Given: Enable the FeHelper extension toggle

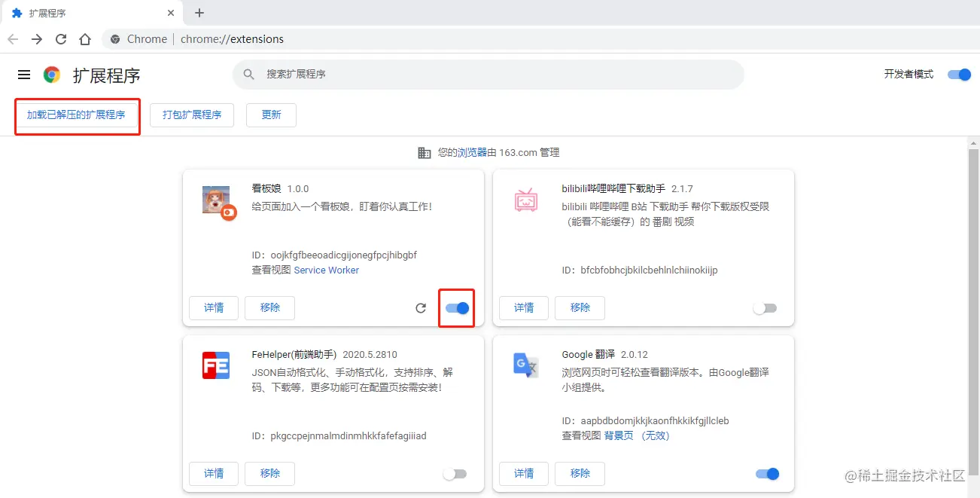Looking at the screenshot, I should pyautogui.click(x=455, y=474).
